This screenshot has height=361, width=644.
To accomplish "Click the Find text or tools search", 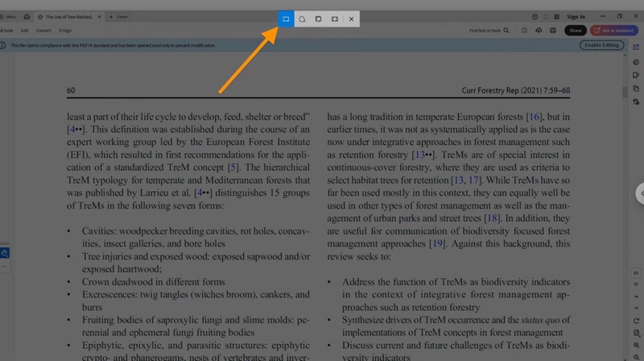I will pyautogui.click(x=489, y=31).
